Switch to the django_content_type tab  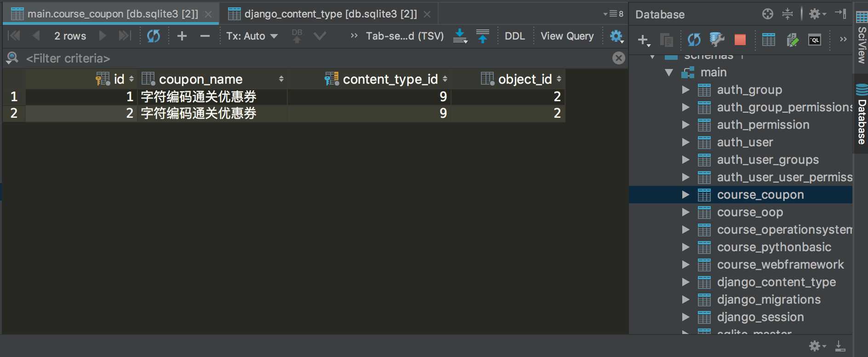(x=330, y=14)
